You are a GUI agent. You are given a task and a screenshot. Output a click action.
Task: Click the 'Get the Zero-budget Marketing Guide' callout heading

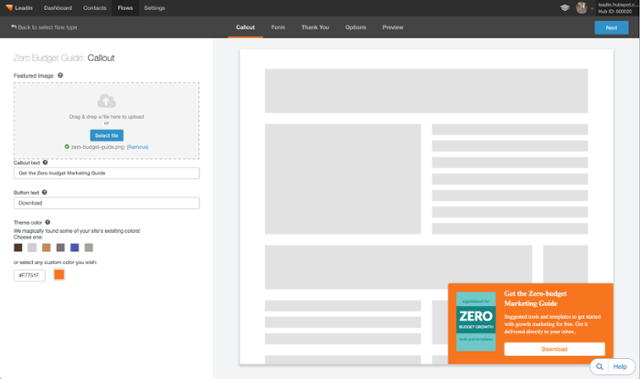(535, 298)
